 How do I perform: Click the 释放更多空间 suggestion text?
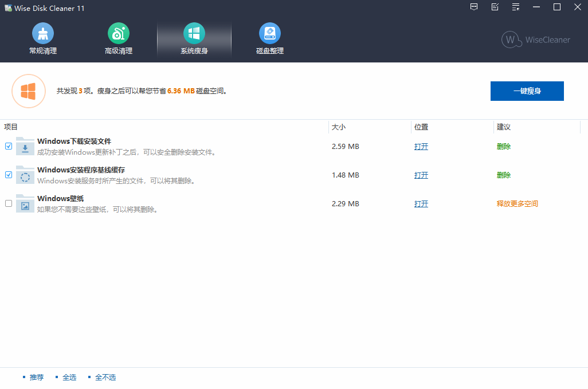(517, 204)
